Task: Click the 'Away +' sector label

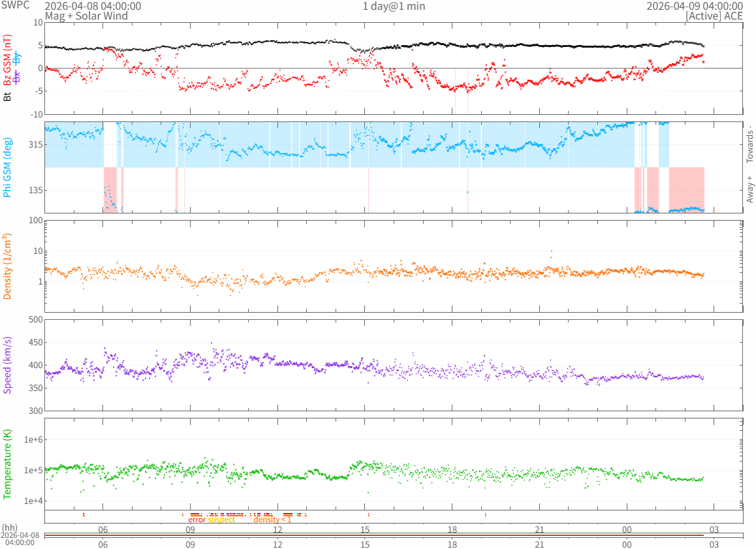Action: point(749,189)
